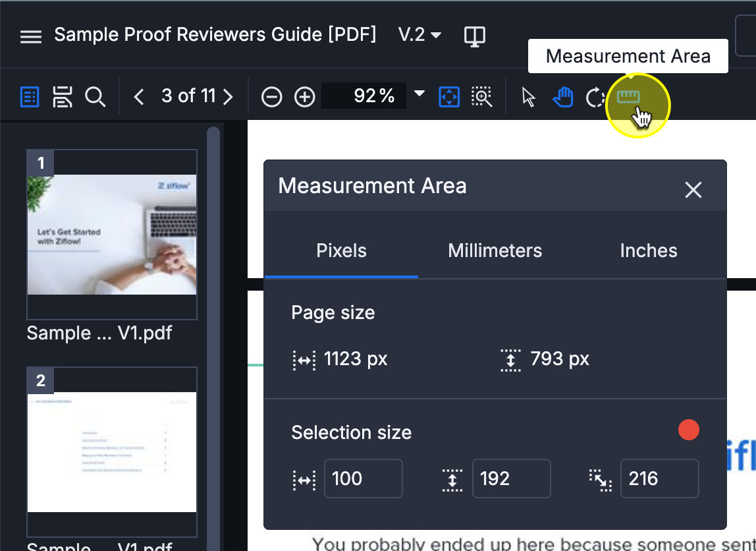Open the comments list panel icon
This screenshot has height=551, width=756.
coord(62,97)
